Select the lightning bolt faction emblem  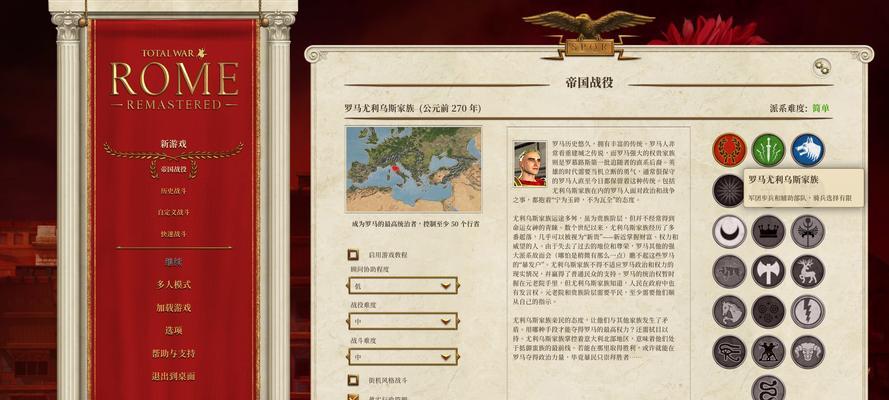pos(808,312)
